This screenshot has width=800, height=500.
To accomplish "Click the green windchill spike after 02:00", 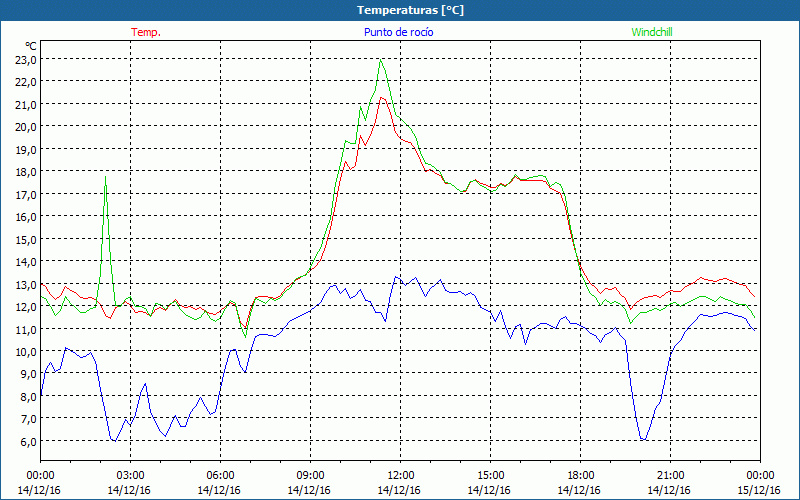I will click(105, 178).
